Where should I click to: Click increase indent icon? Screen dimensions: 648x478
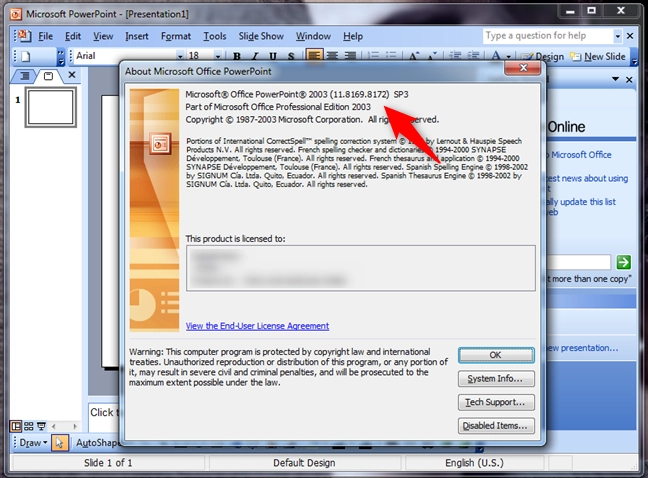(473, 55)
